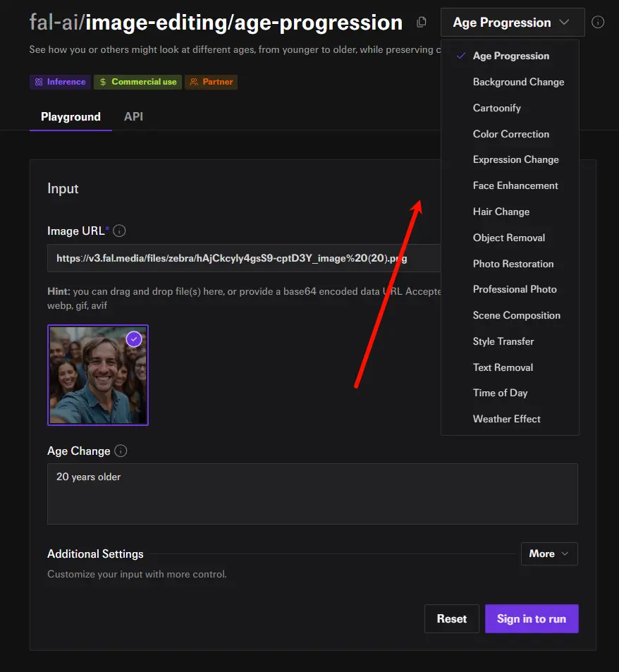Click the Age Change text area
This screenshot has height=672, width=619.
(312, 494)
